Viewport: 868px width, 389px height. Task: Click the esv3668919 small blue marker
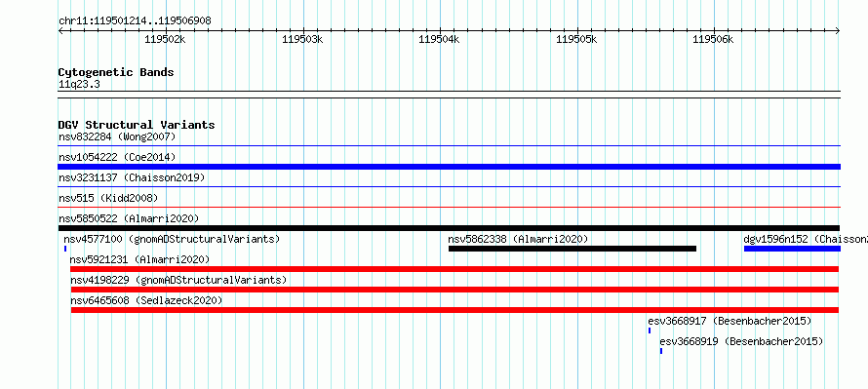[661, 351]
